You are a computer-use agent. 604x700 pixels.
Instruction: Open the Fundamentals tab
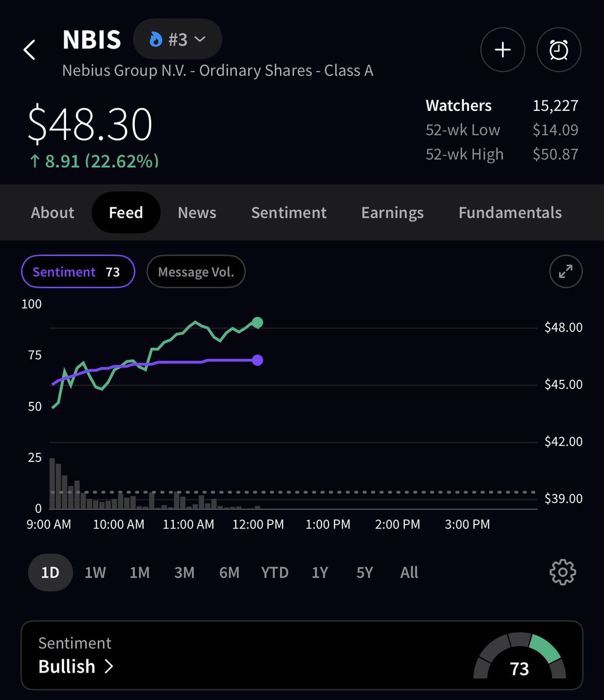pyautogui.click(x=510, y=212)
